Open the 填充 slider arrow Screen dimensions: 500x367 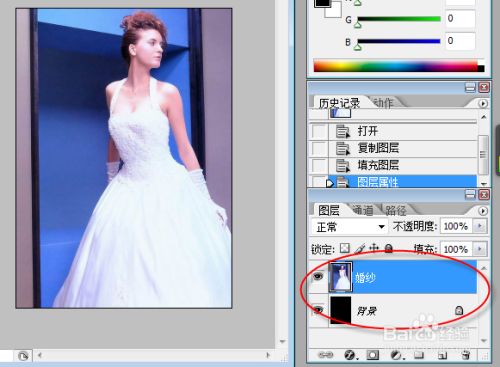click(x=480, y=249)
